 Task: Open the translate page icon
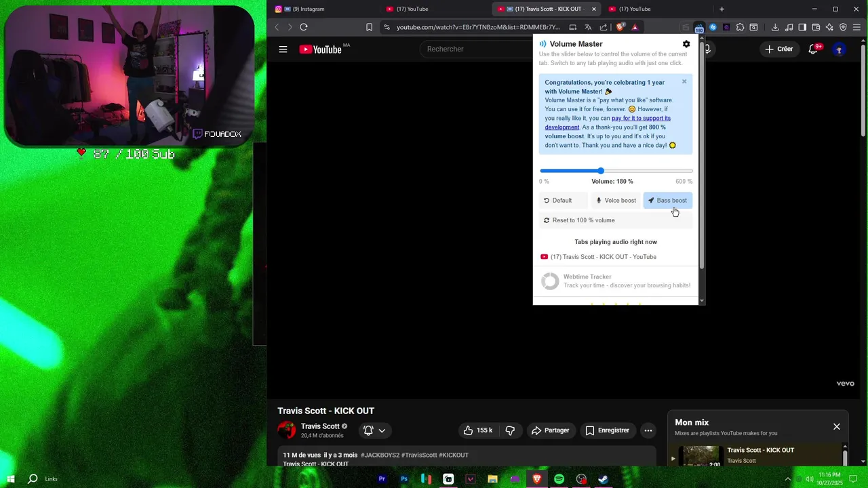(588, 27)
